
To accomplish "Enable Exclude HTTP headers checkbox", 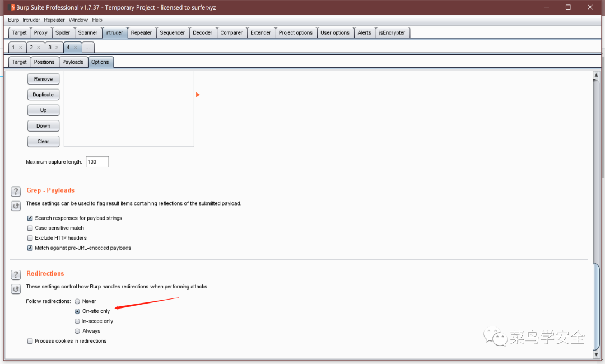I will pyautogui.click(x=30, y=239).
